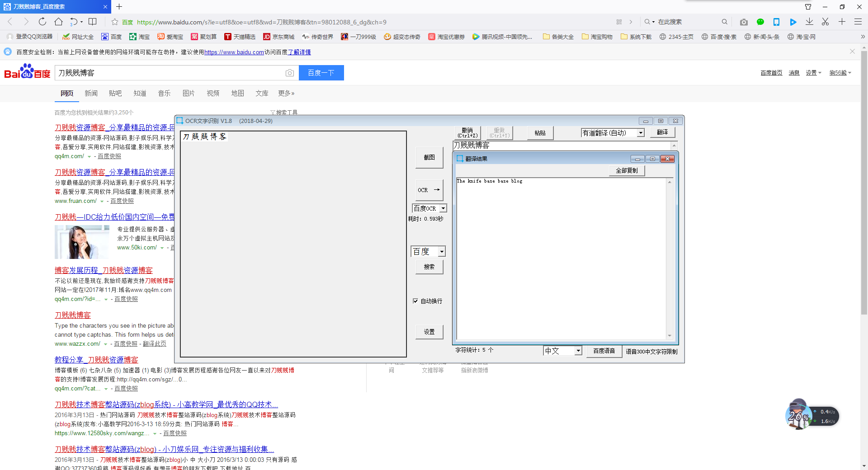Expand the search engine selector arrow in toolbar
This screenshot has width=868, height=470.
pyautogui.click(x=653, y=22)
